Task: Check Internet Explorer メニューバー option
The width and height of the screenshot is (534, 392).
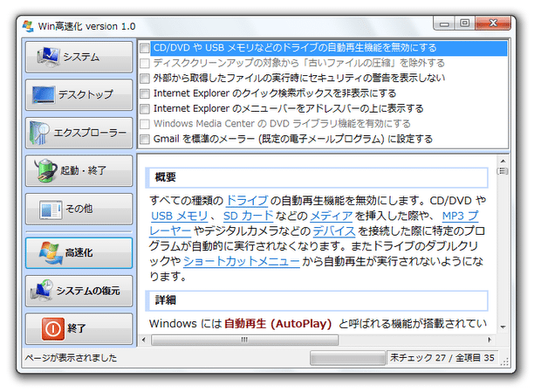Action: coord(145,109)
